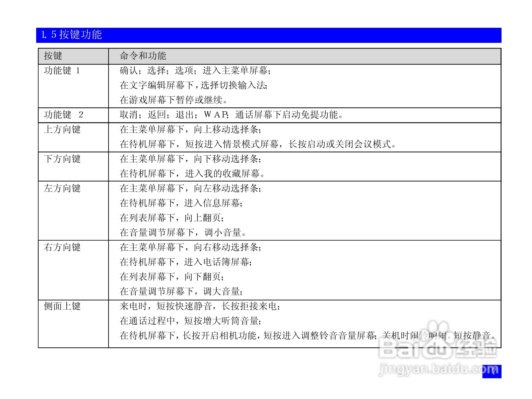The image size is (532, 399).
Task: Click the line '向下移动选择条'
Action: pos(190,159)
